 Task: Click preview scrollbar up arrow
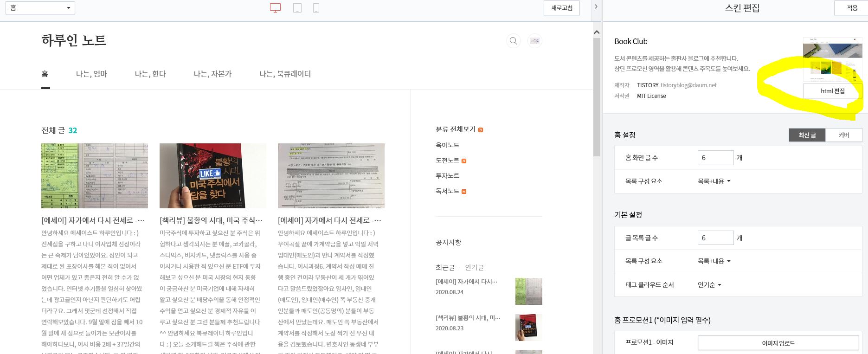click(x=597, y=32)
